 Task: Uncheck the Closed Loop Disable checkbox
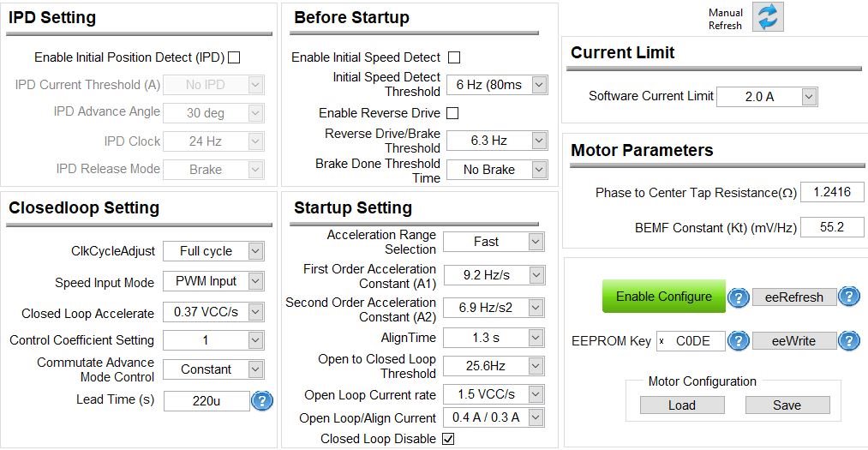pyautogui.click(x=448, y=439)
